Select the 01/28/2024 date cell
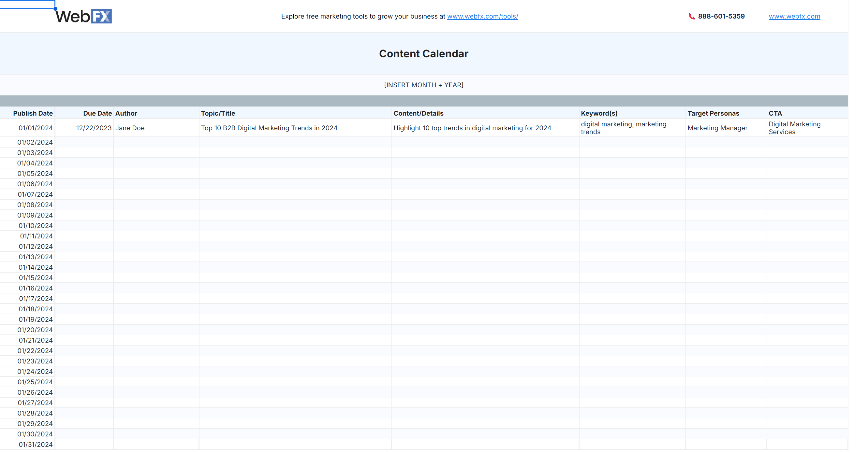This screenshot has height=453, width=868. click(x=27, y=413)
